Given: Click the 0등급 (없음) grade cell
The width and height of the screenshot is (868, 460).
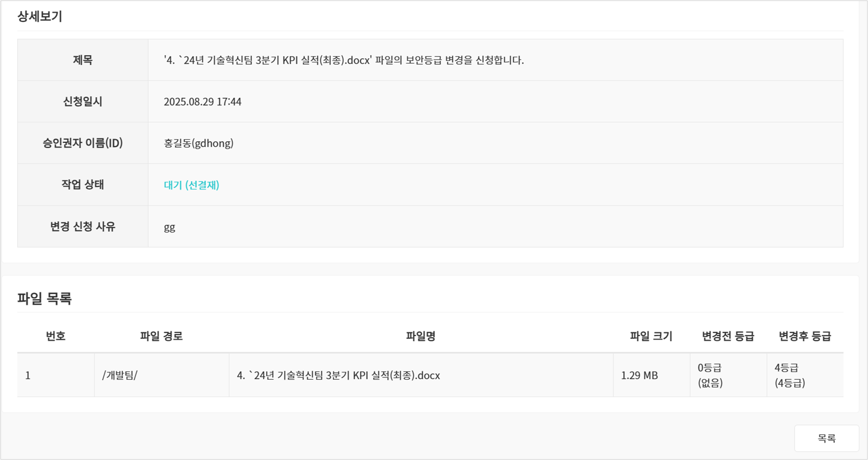Looking at the screenshot, I should point(710,375).
